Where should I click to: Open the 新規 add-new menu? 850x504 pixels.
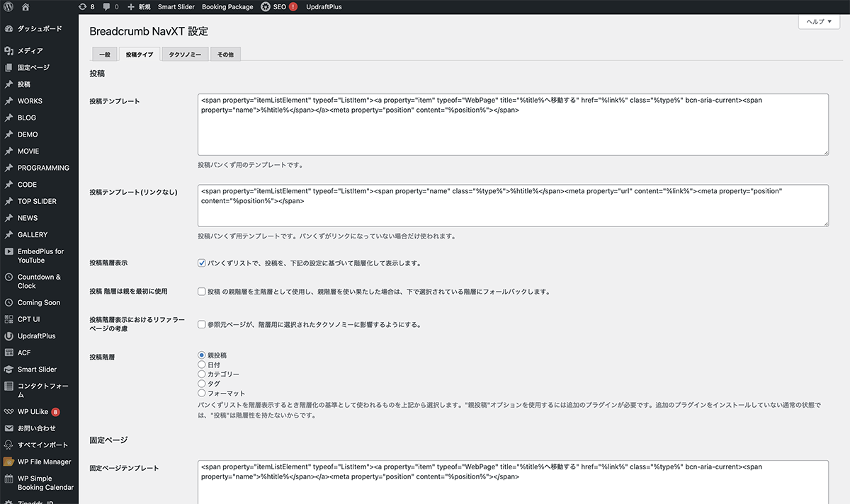click(138, 7)
